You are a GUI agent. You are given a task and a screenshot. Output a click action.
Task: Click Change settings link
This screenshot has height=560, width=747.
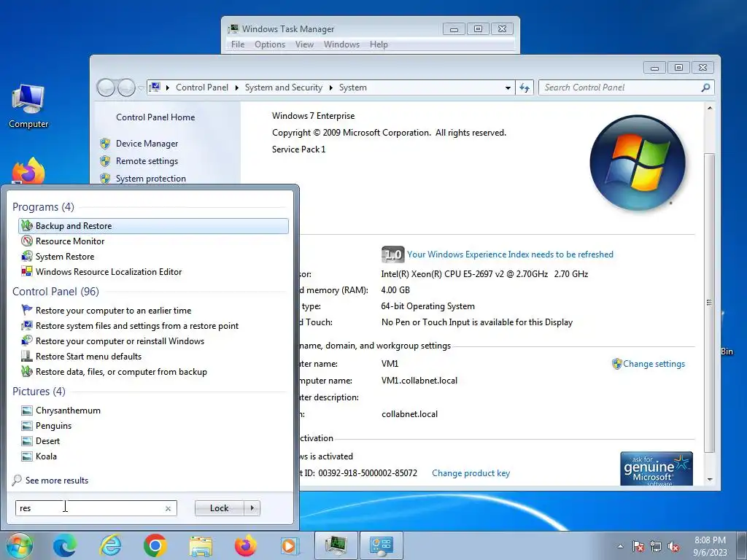coord(654,364)
